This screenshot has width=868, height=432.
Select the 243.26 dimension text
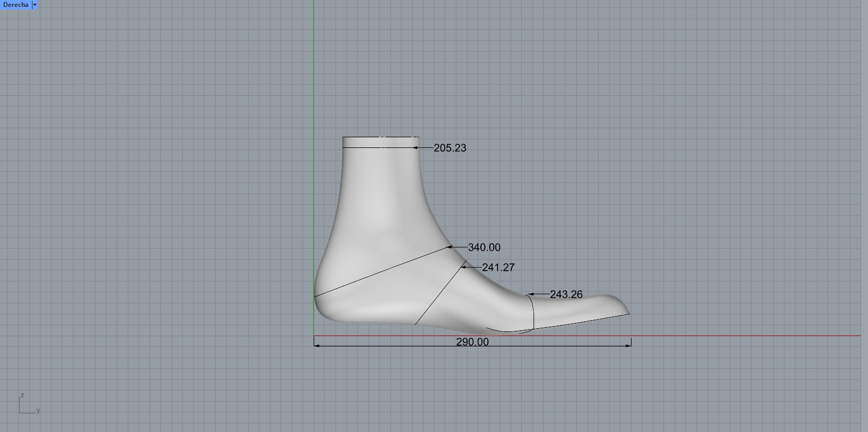coord(566,294)
